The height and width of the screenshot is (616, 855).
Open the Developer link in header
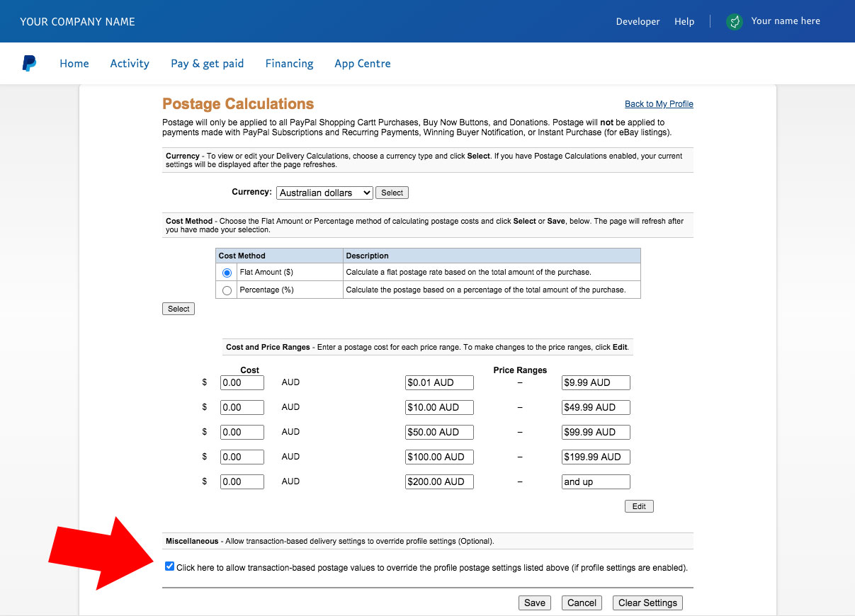[x=638, y=21]
